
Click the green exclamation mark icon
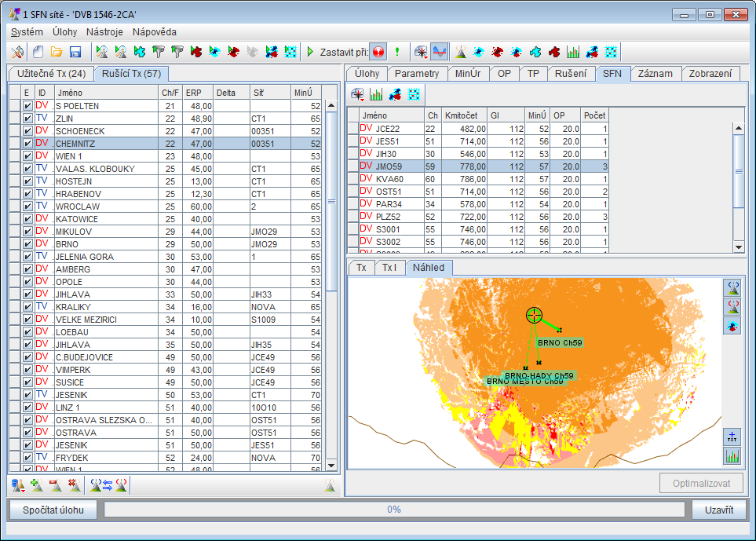click(x=397, y=52)
